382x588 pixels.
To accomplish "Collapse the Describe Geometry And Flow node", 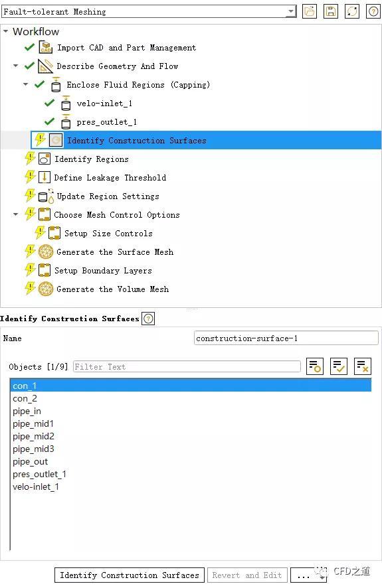I will coord(15,66).
